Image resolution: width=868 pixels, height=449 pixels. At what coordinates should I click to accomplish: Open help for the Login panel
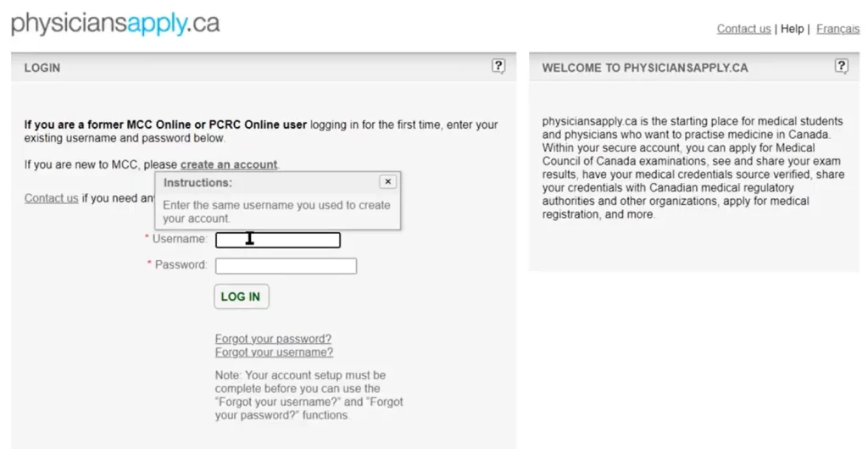pyautogui.click(x=498, y=66)
